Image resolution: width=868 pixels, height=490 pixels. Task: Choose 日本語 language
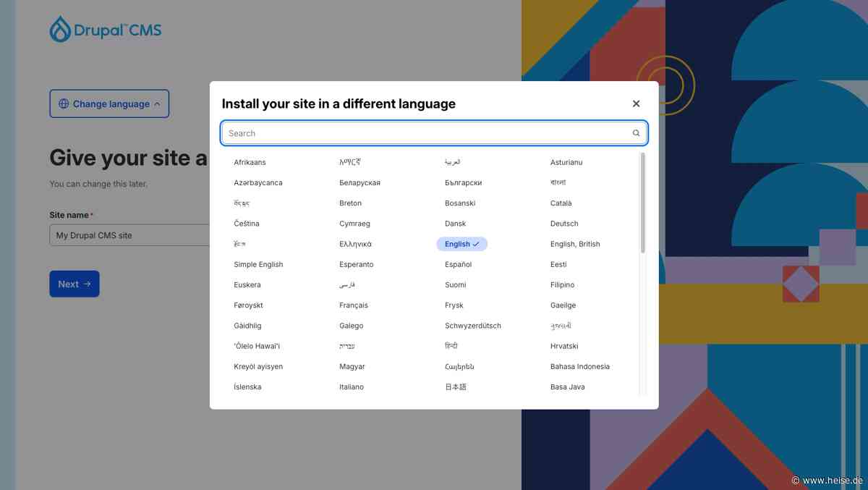click(x=456, y=386)
